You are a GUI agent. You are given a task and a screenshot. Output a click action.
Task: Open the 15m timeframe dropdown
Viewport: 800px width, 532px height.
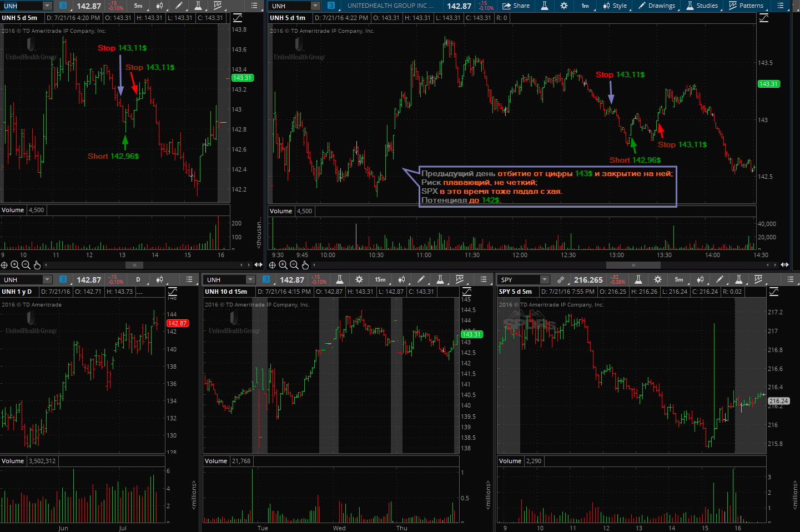coord(380,279)
